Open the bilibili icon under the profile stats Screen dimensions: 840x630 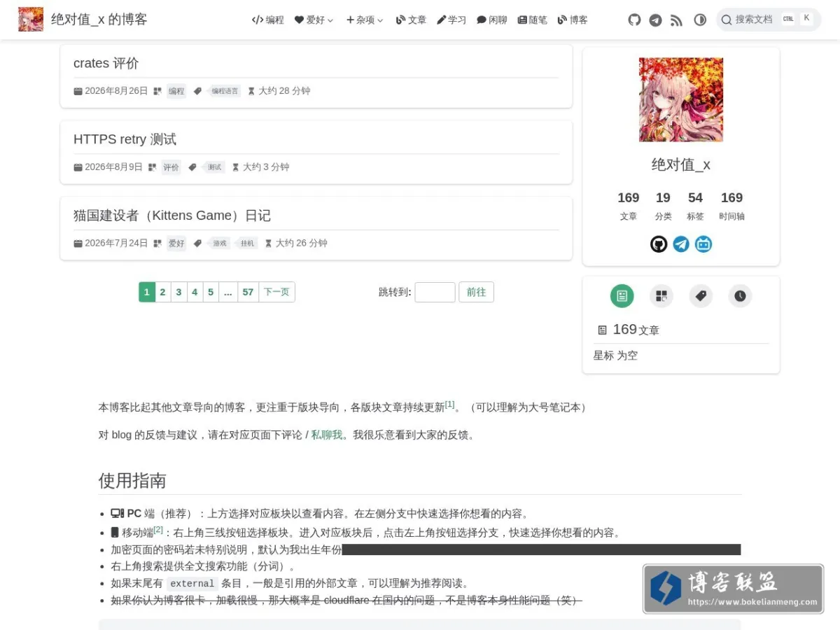[x=703, y=244]
